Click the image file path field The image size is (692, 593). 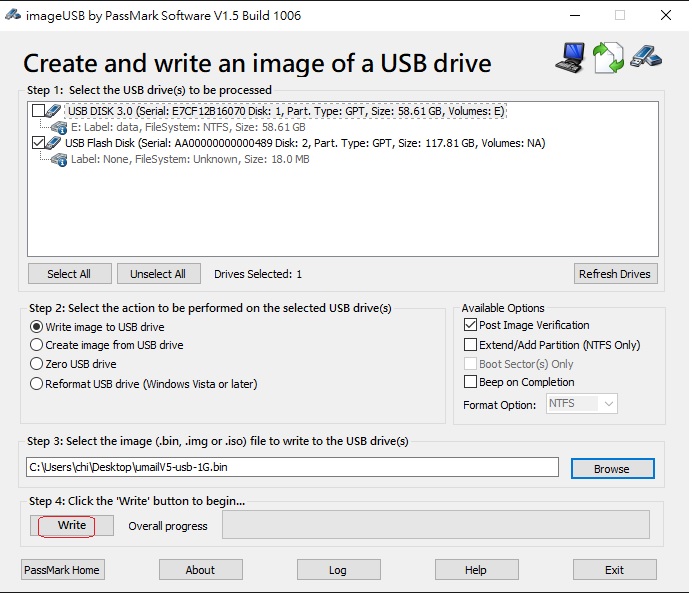pyautogui.click(x=292, y=467)
